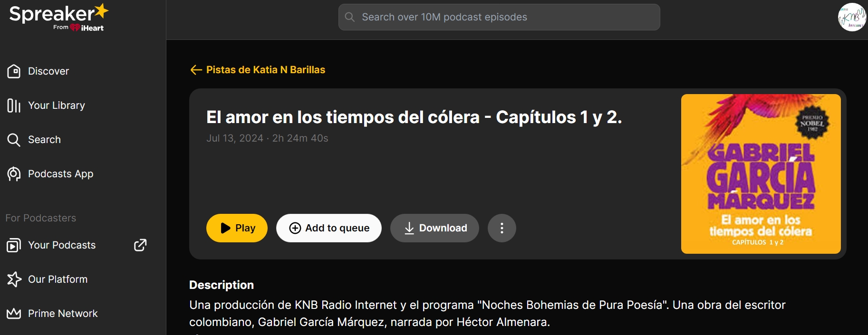The height and width of the screenshot is (335, 868).
Task: Open the Podcasts App icon
Action: [14, 174]
